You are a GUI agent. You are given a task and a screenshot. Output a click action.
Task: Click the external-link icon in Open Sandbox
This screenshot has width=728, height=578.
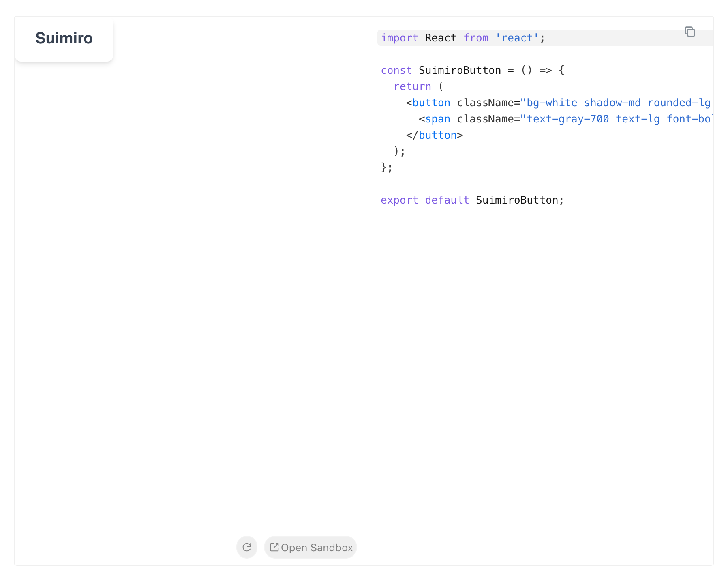(274, 547)
